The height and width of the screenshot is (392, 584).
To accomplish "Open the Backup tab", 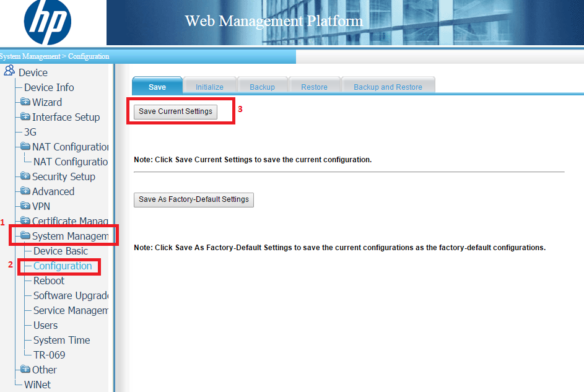I will (262, 87).
